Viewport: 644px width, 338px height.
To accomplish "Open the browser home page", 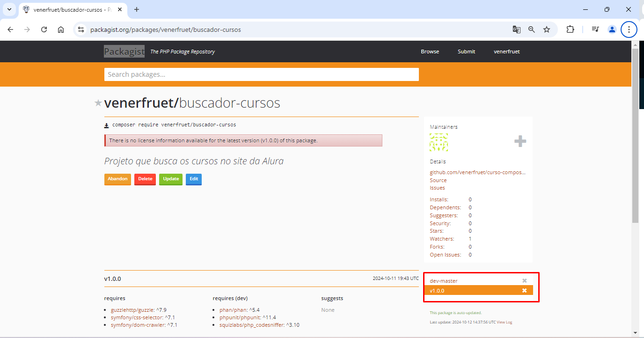I will click(61, 29).
